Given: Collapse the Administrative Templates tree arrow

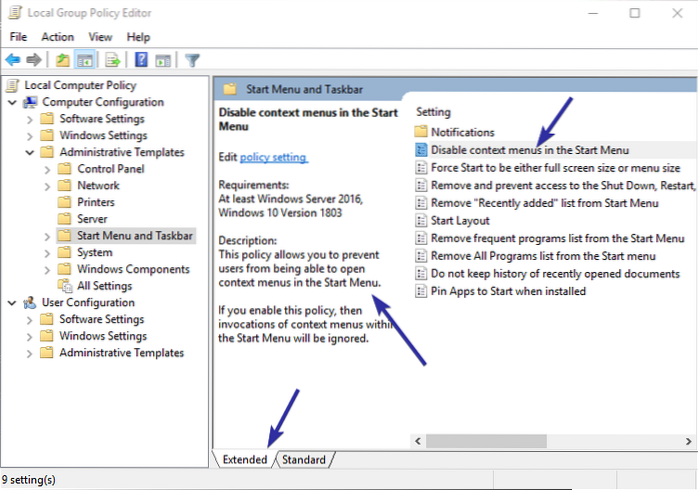Looking at the screenshot, I should point(30,152).
